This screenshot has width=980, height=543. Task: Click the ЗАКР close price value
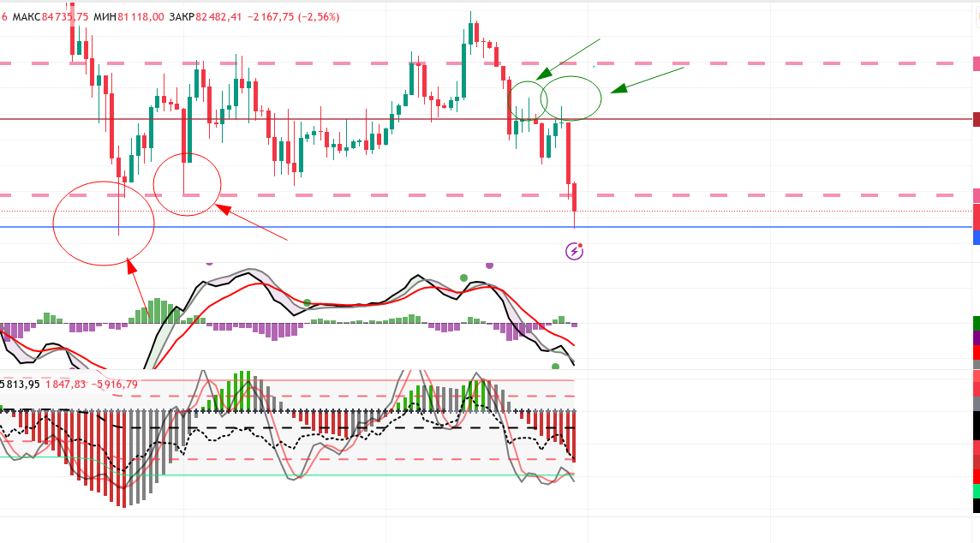[219, 17]
